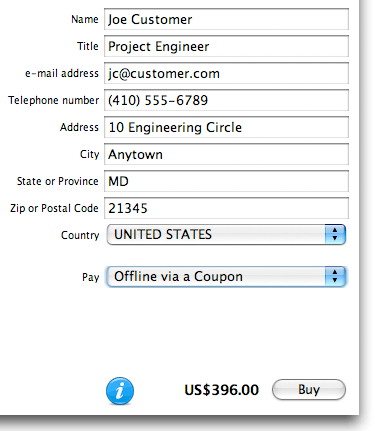Click the Address field with 10 Engineering Circle

point(226,127)
